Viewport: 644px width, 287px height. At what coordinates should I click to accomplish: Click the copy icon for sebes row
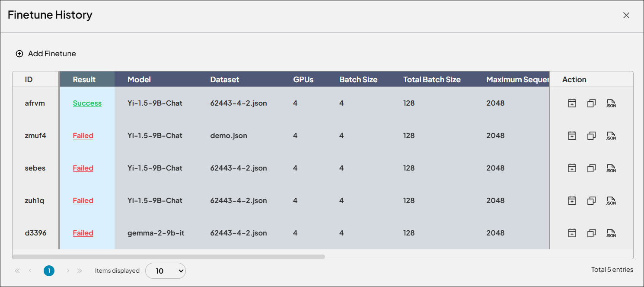[591, 168]
